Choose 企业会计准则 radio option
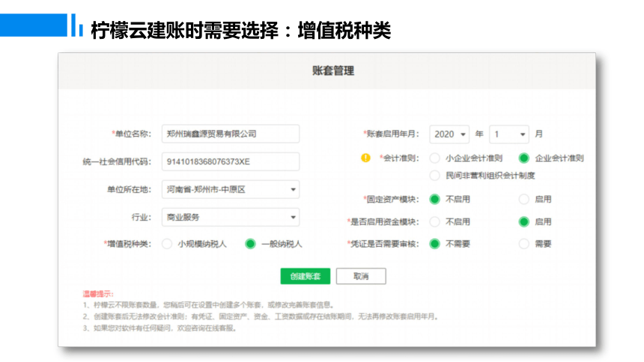 pos(523,158)
